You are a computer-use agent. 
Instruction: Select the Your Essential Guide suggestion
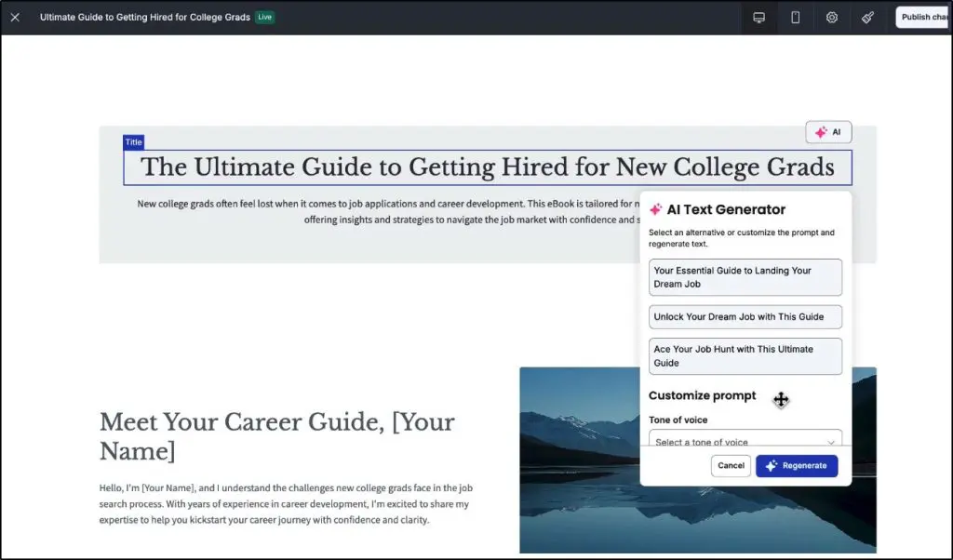tap(745, 277)
